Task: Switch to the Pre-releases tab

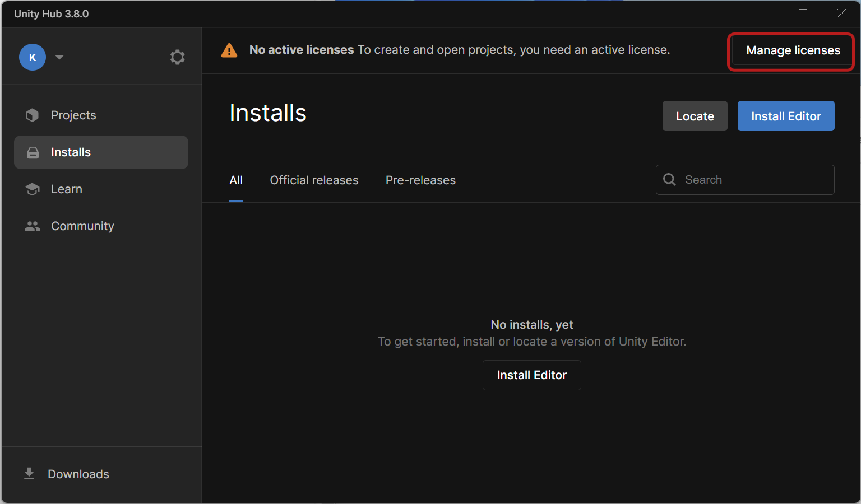Action: [420, 180]
